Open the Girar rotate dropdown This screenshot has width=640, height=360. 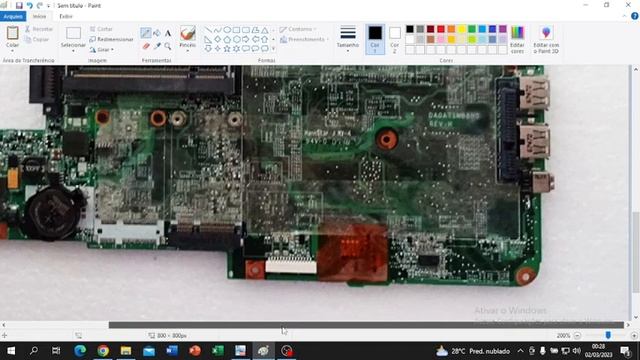(102, 49)
